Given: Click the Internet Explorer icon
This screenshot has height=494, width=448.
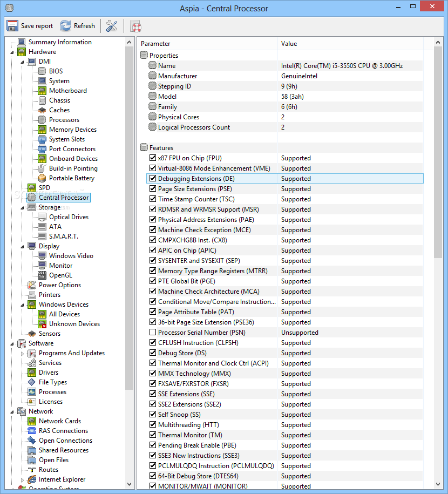Looking at the screenshot, I should tap(32, 479).
